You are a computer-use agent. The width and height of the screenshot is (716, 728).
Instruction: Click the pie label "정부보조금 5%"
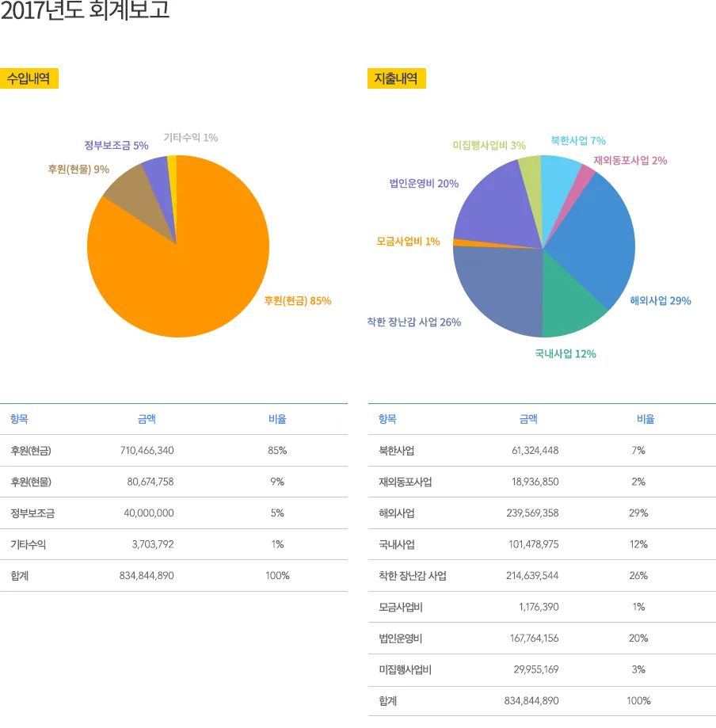pyautogui.click(x=116, y=145)
